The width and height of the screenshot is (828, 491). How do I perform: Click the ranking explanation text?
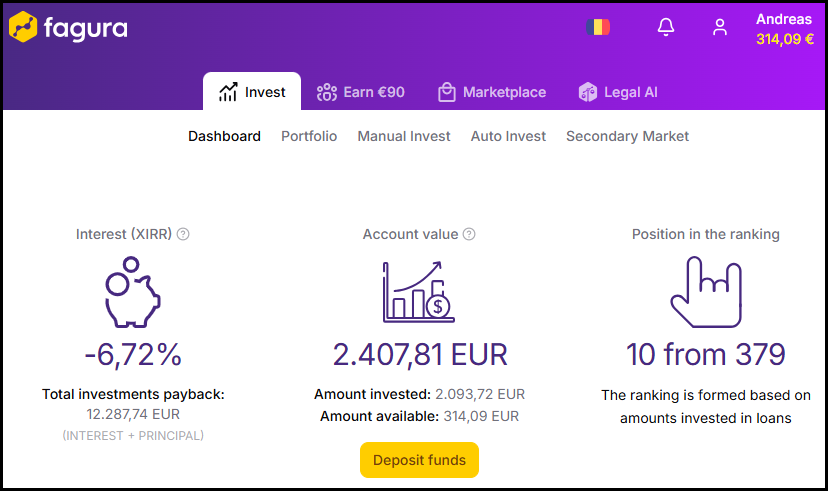tap(705, 407)
